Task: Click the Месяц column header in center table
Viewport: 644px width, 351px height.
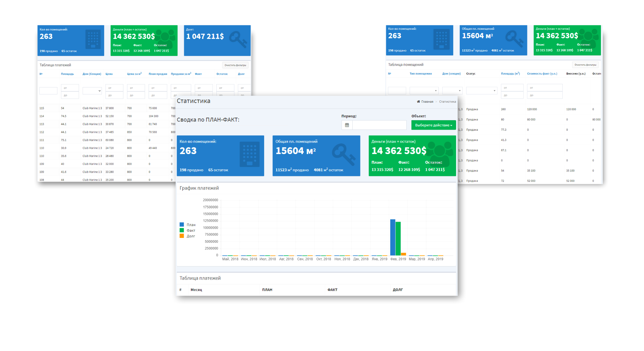Action: tap(196, 290)
